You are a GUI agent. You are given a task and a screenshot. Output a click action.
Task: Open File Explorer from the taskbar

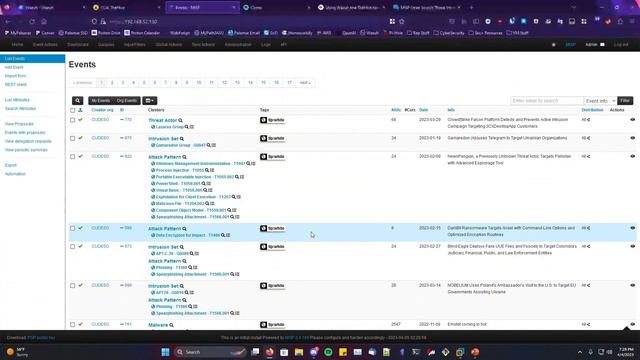tap(299, 352)
